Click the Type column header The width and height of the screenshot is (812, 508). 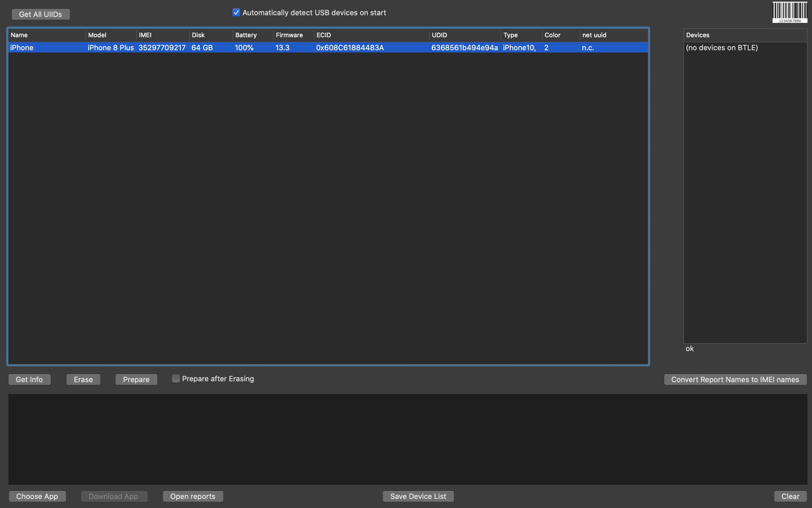pos(521,35)
